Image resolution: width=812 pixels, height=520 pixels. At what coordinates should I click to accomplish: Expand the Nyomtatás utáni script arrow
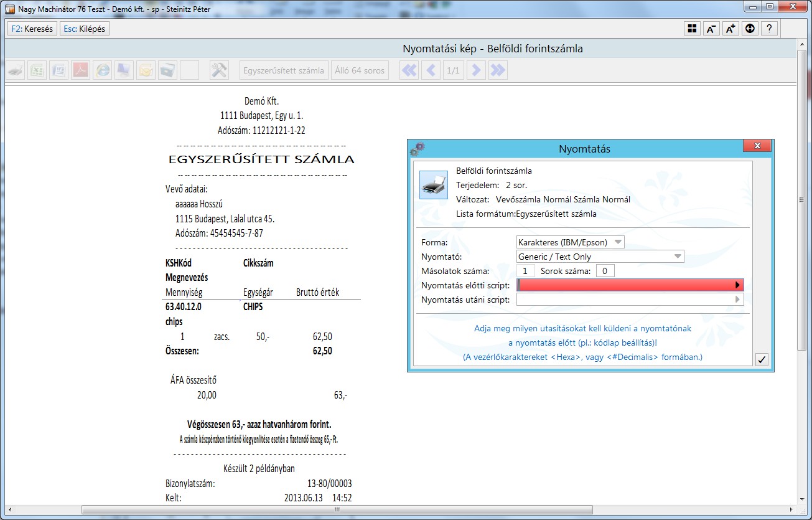[738, 300]
